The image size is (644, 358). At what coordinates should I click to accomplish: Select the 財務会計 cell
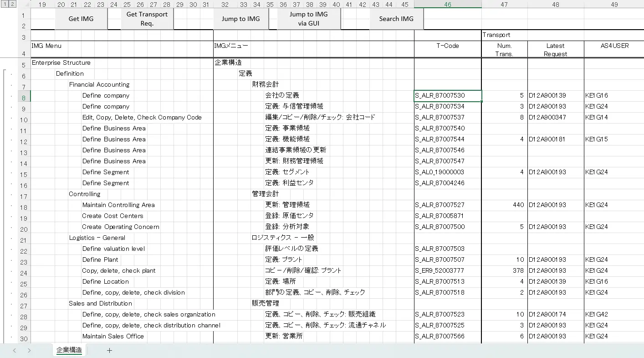click(265, 85)
